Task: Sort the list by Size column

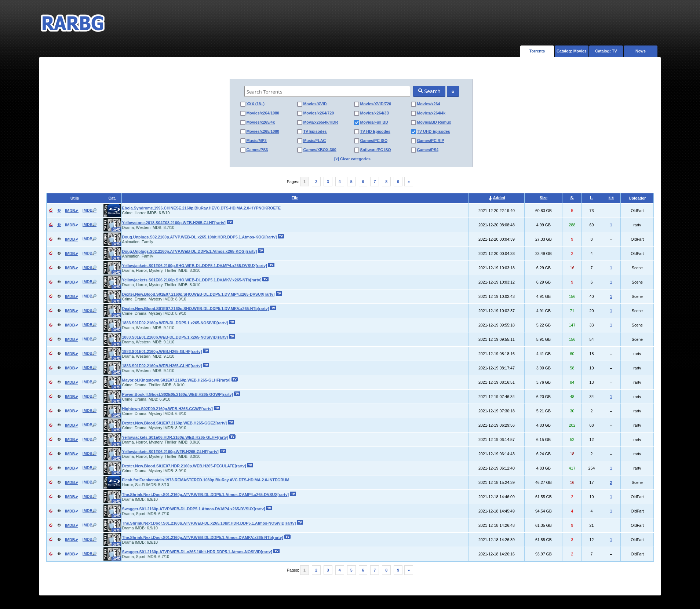Action: [x=543, y=198]
